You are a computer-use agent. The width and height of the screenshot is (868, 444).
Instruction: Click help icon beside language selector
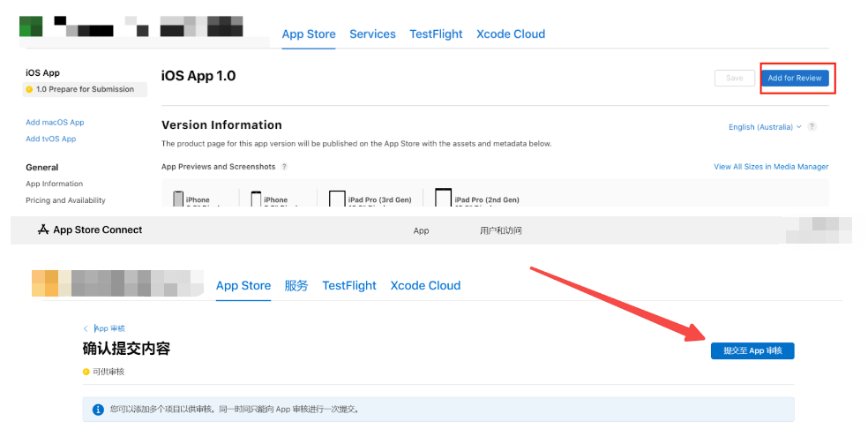click(812, 126)
